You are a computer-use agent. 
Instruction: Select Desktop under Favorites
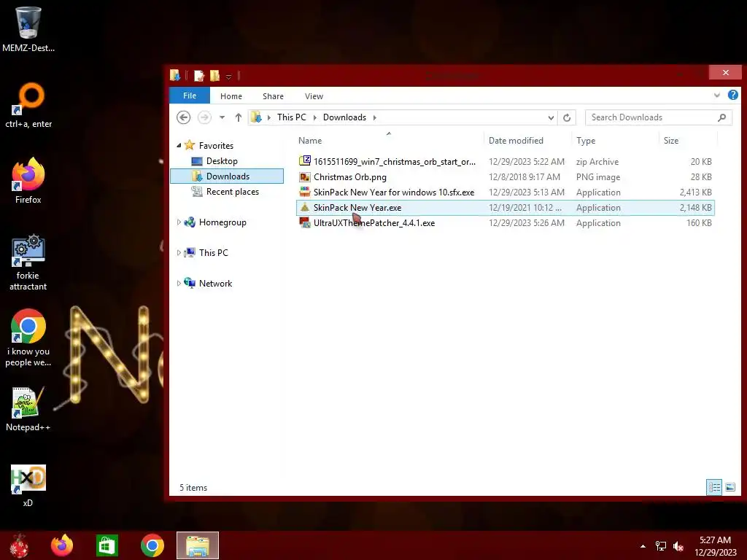[222, 161]
